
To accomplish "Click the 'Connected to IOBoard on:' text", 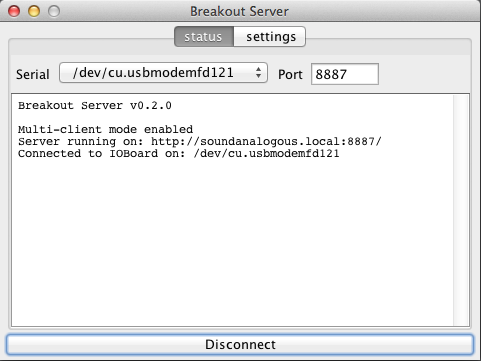I will (102, 153).
